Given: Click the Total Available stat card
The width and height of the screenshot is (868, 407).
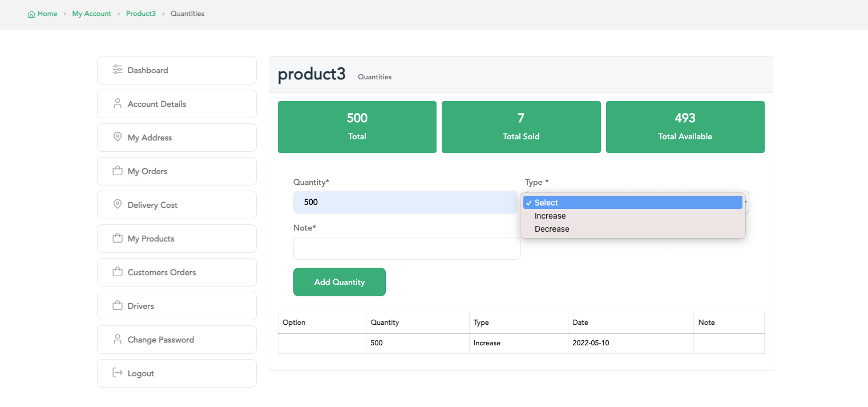Looking at the screenshot, I should point(685,127).
